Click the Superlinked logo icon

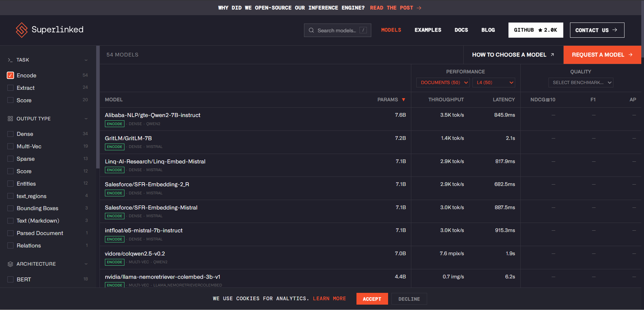point(22,30)
